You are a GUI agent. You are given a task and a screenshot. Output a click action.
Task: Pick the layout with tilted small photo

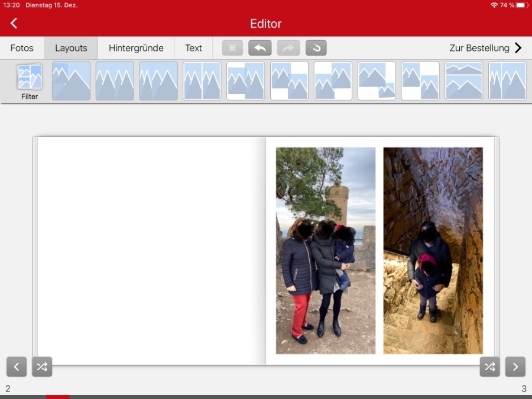[377, 81]
